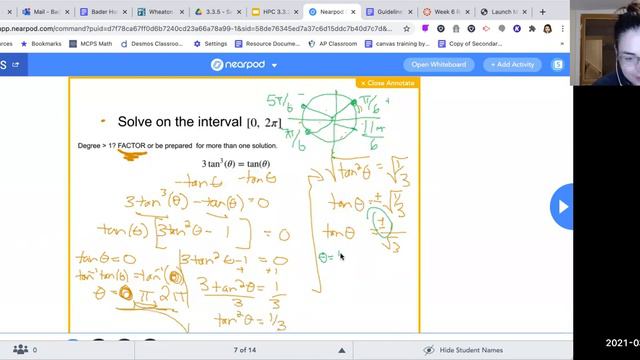Click the Solve on the interval heading

click(200, 122)
